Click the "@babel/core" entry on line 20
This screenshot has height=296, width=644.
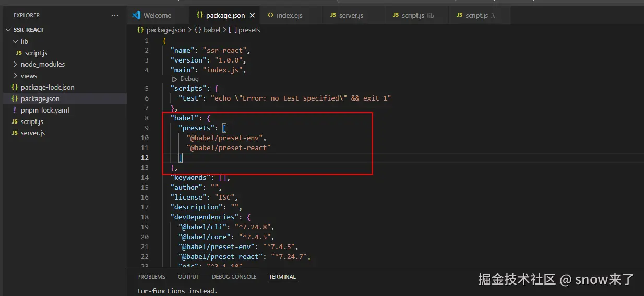coord(205,237)
